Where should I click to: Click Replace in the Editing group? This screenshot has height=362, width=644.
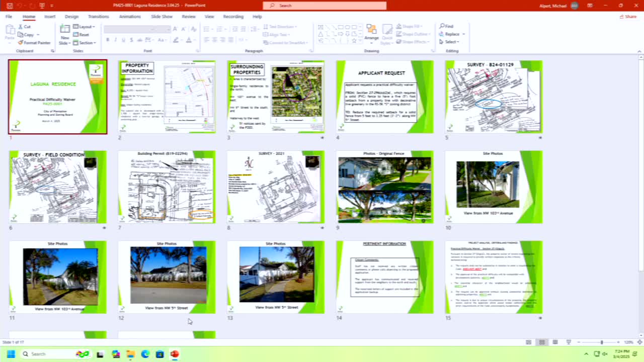point(452,34)
